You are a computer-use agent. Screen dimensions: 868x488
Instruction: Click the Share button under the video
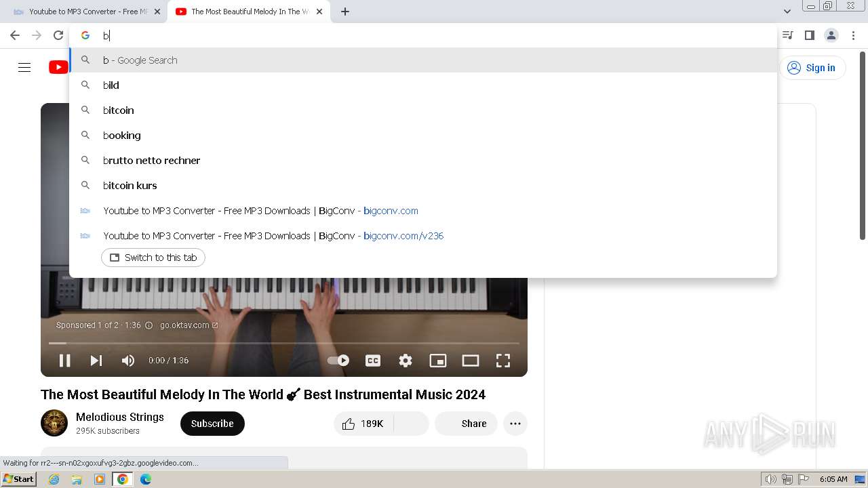[466, 424]
